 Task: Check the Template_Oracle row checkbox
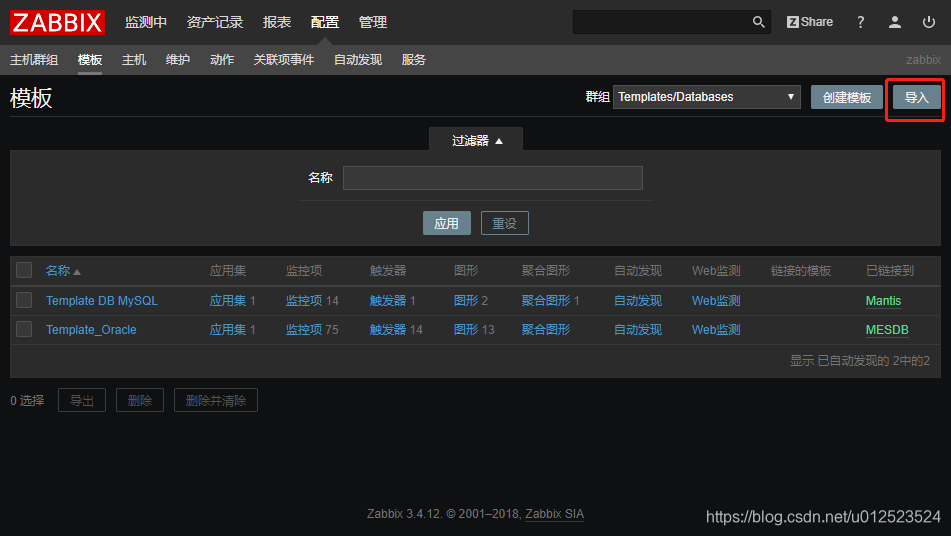(24, 329)
